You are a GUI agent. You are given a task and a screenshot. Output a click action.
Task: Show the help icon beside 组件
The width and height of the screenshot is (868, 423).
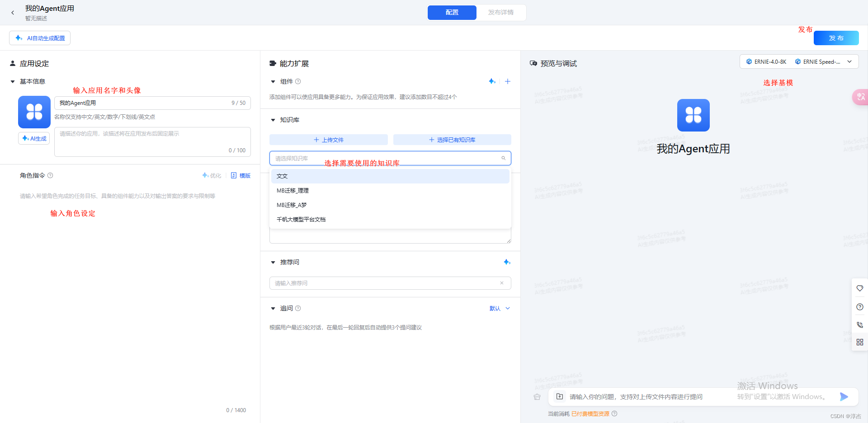(x=298, y=81)
